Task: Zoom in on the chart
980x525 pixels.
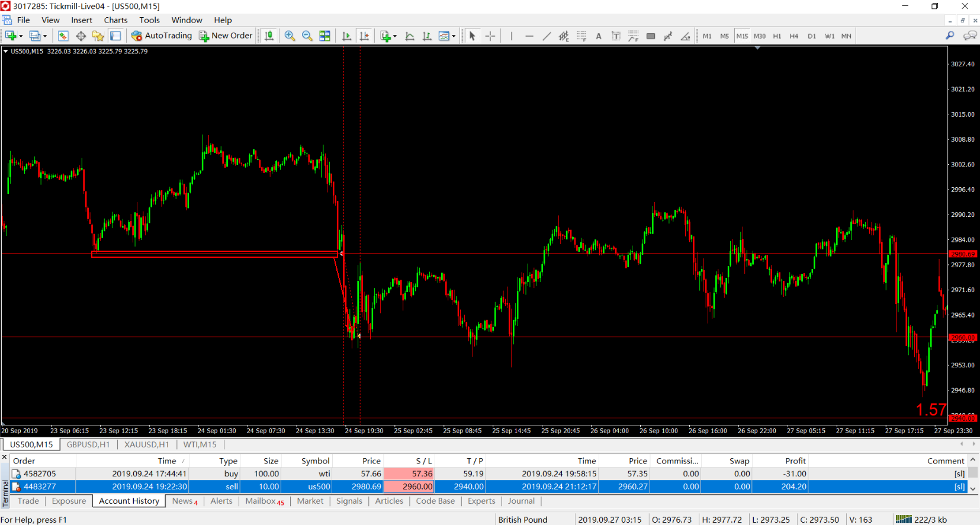Action: (290, 36)
